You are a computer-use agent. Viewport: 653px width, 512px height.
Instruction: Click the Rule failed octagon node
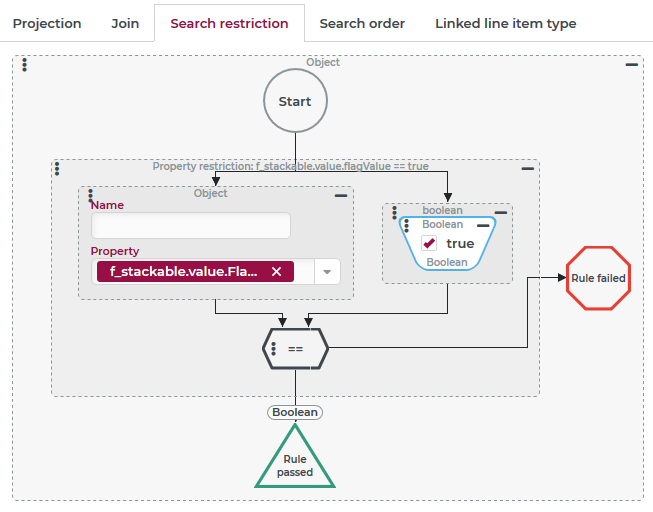coord(598,278)
